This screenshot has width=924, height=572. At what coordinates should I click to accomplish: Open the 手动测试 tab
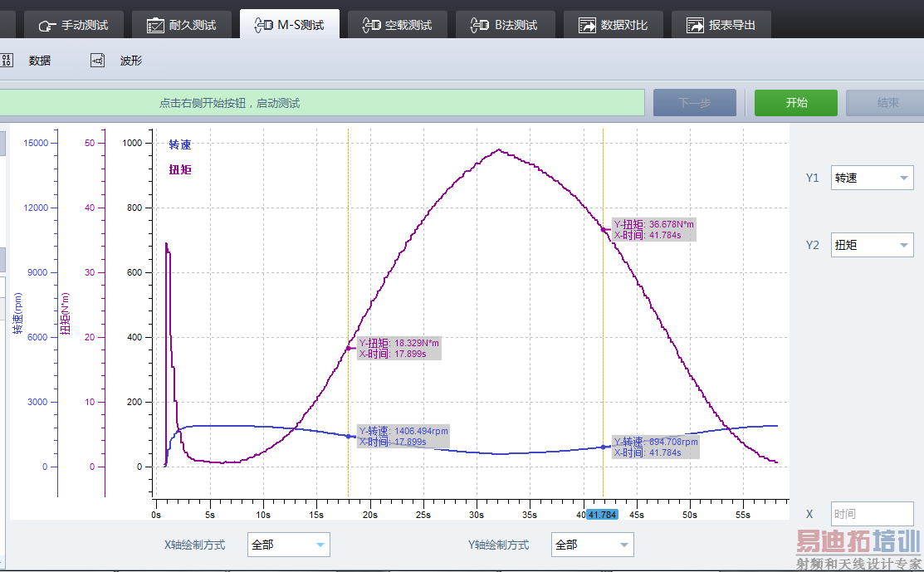click(x=74, y=25)
